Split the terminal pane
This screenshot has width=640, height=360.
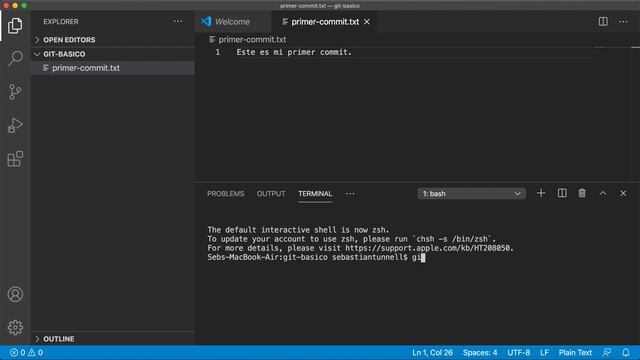(x=562, y=193)
